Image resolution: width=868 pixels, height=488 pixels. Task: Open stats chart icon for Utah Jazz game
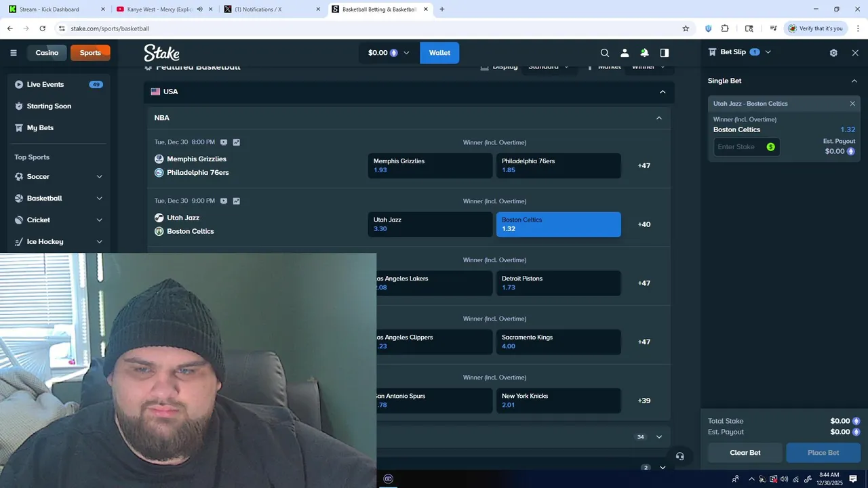(x=237, y=201)
